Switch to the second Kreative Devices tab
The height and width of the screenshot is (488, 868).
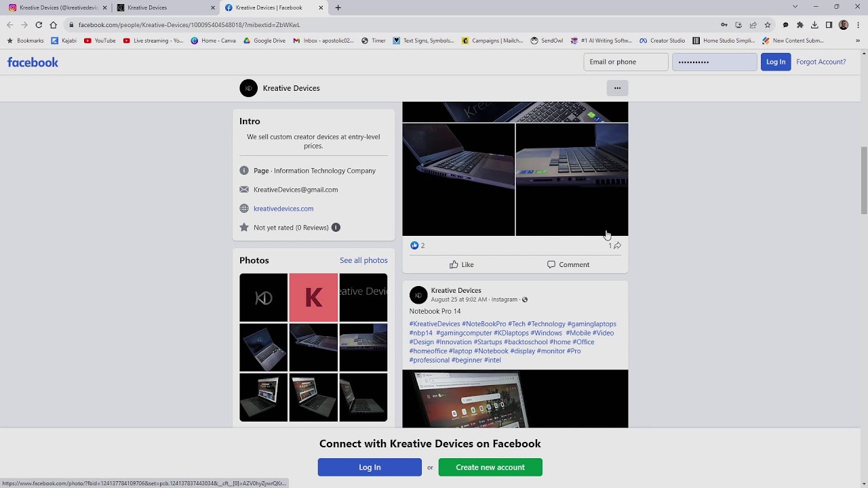coord(165,7)
